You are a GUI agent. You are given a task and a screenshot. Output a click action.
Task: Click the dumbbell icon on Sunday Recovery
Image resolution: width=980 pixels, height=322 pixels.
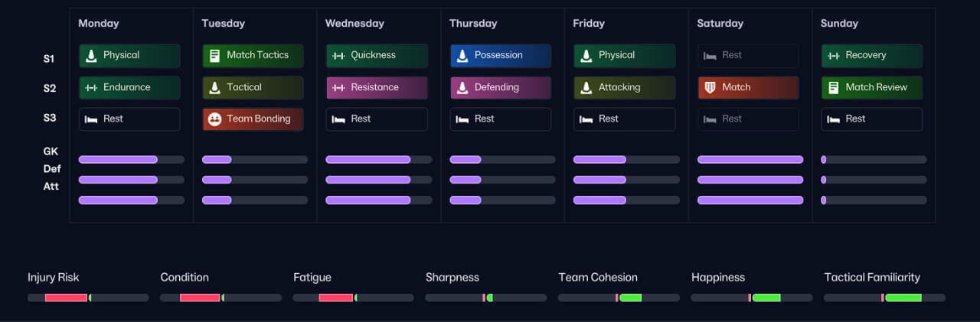(x=834, y=55)
